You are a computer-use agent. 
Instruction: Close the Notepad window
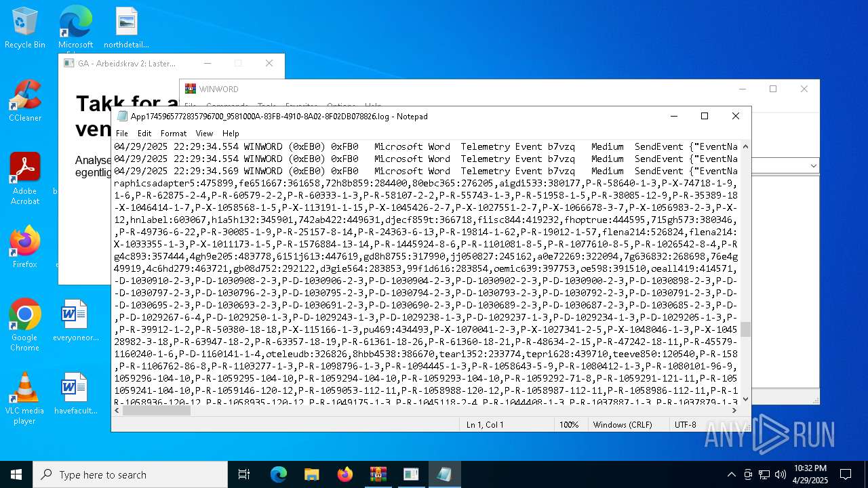click(x=736, y=116)
